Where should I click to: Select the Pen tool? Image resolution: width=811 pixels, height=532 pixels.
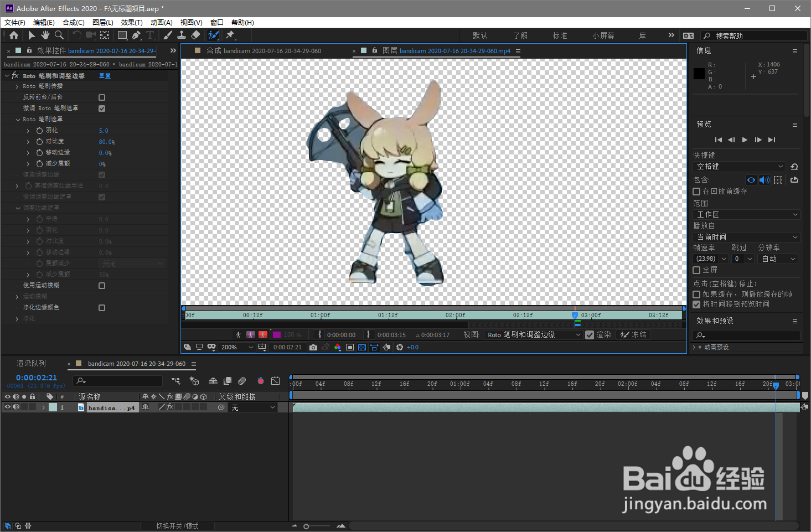136,35
